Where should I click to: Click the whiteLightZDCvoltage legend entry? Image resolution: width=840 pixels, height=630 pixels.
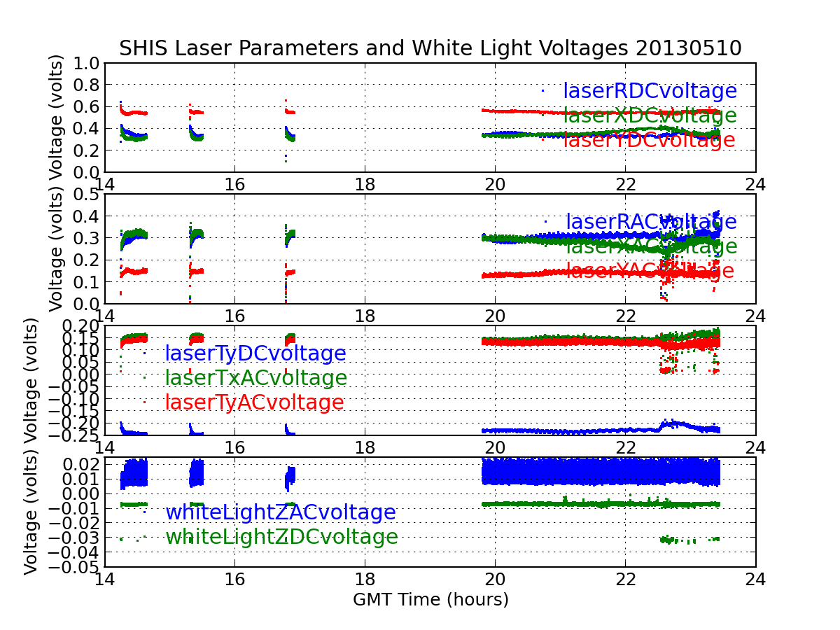click(x=281, y=537)
